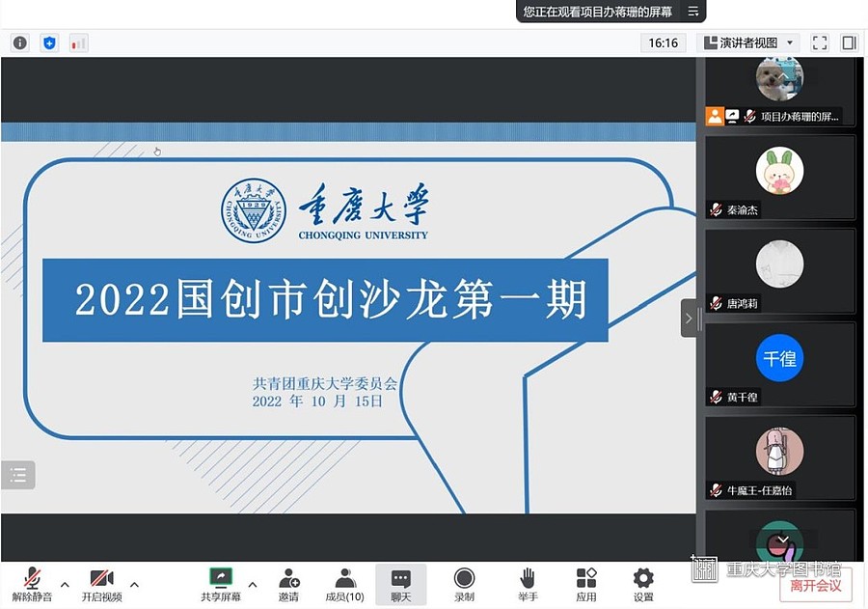
Task: Start sharing with 共享屏幕
Action: click(221, 585)
